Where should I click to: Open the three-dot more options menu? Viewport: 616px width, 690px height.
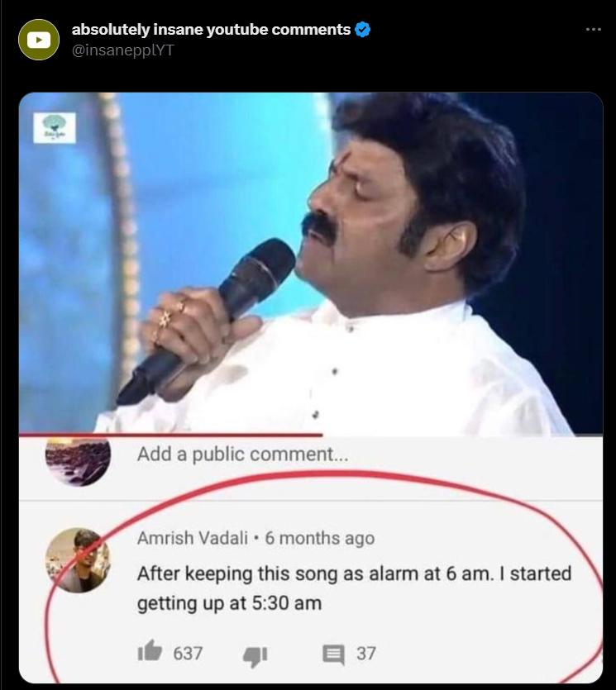click(x=593, y=30)
